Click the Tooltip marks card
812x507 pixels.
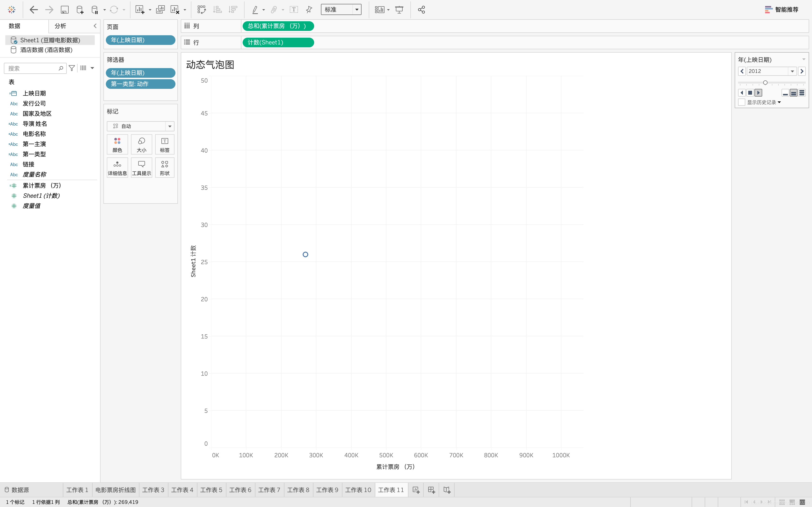[x=141, y=167]
